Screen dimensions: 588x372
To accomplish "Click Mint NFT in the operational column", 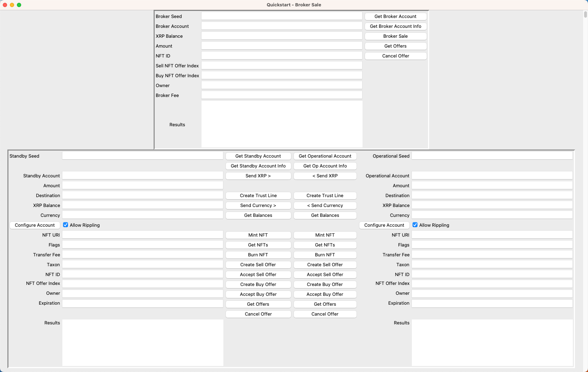I will pos(325,235).
